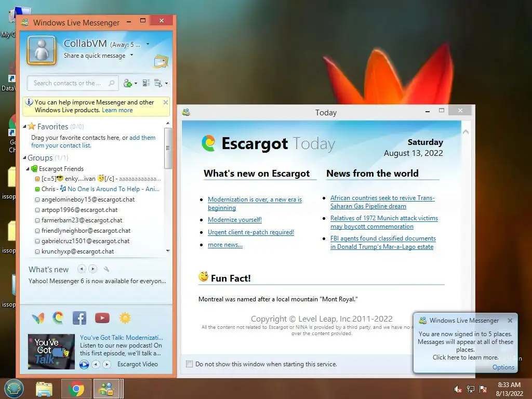Select contact krunchyxp@escargot.chat

pos(74,251)
